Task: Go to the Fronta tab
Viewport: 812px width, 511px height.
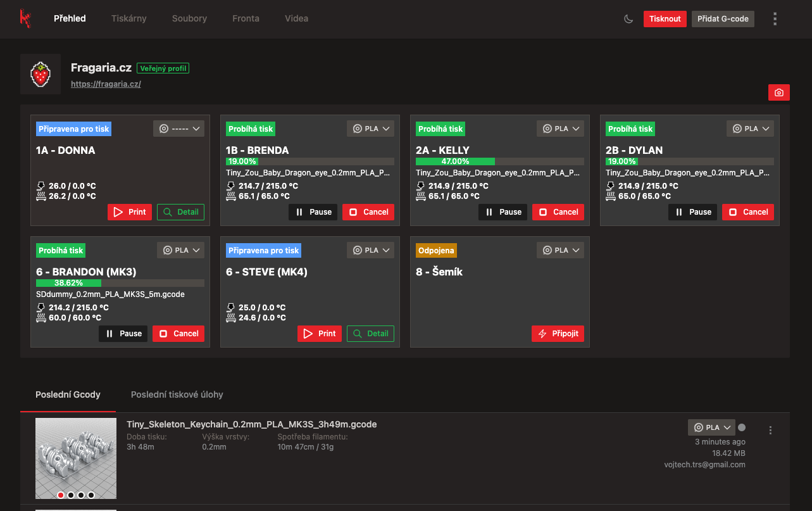Action: point(246,18)
